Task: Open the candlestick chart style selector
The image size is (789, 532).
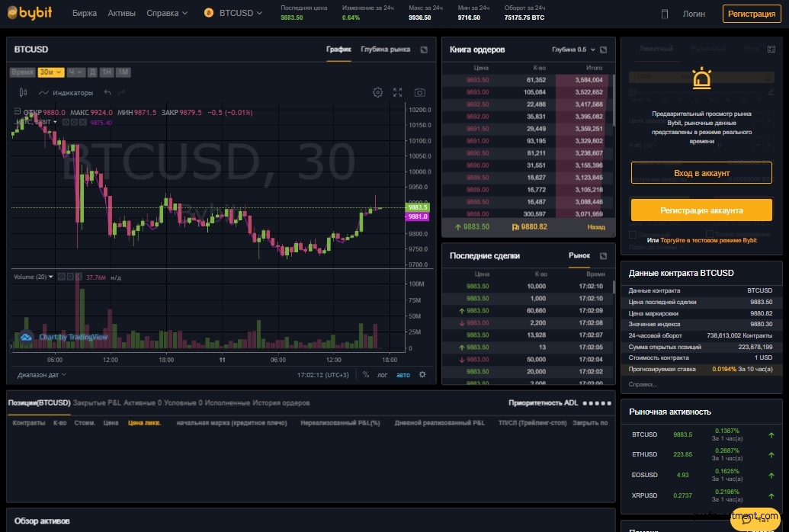Action: 23,93
